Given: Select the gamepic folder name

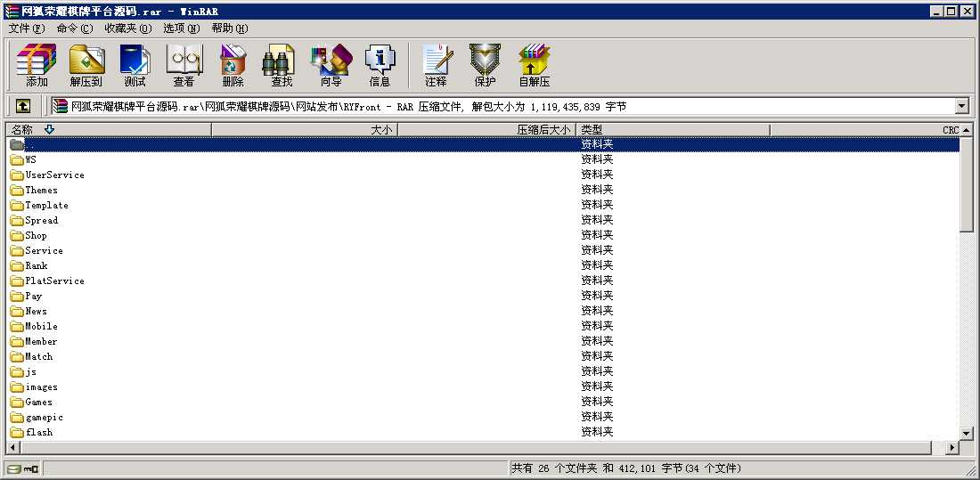Looking at the screenshot, I should click(45, 417).
